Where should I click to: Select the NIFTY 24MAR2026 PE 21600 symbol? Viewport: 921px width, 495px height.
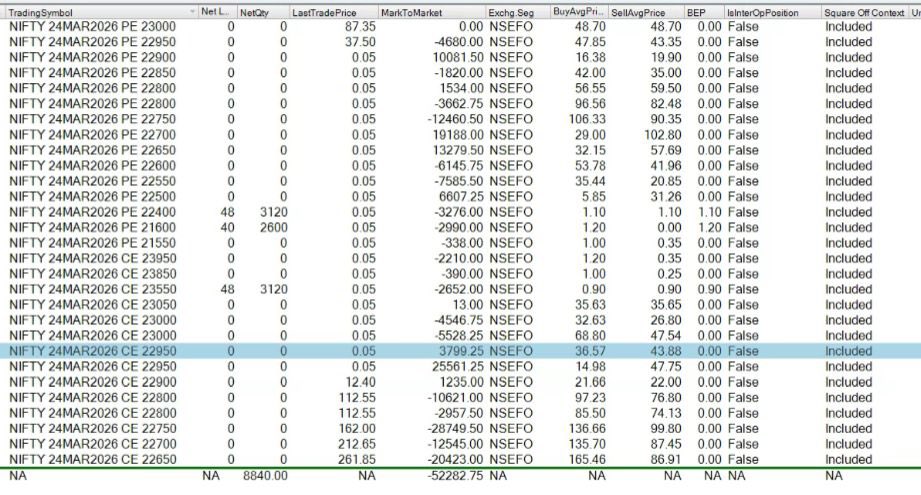tap(92, 227)
